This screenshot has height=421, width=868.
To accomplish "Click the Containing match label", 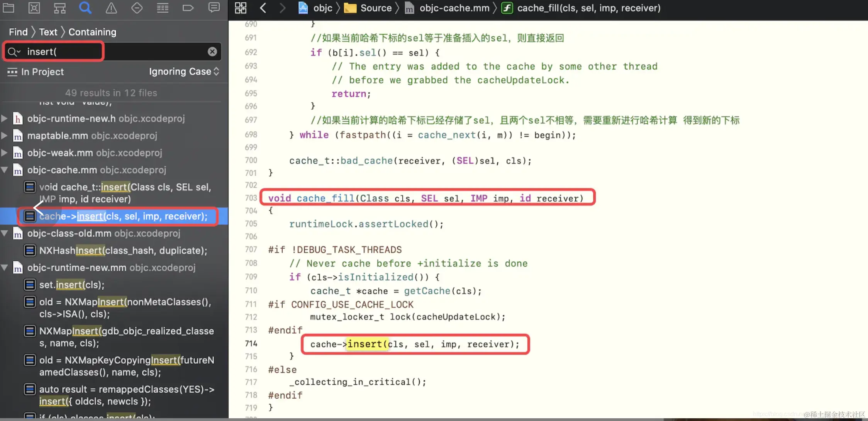I will click(x=92, y=32).
